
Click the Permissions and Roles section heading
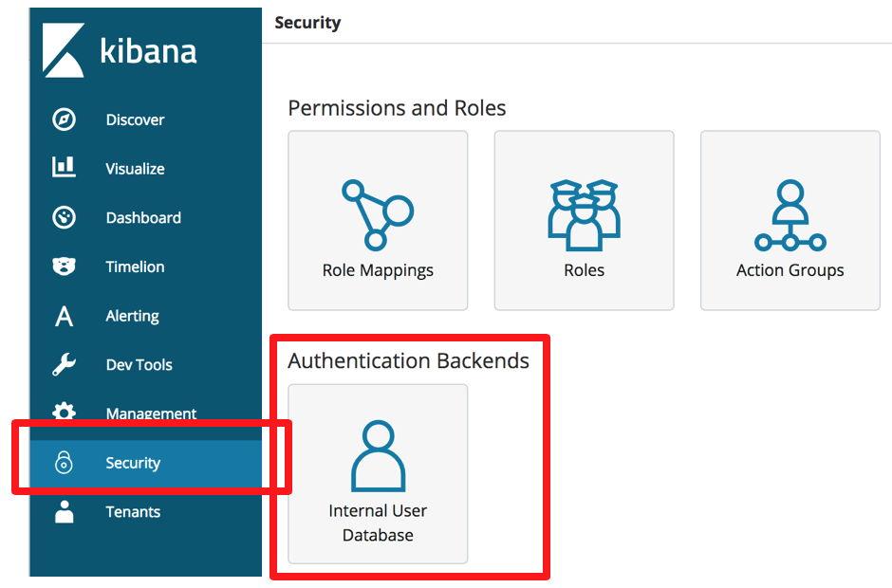[397, 108]
